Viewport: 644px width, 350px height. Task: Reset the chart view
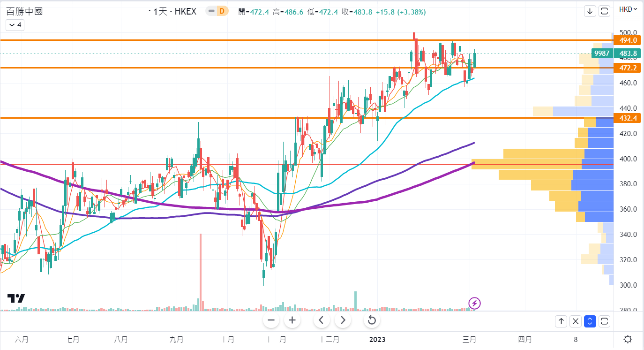click(x=372, y=320)
